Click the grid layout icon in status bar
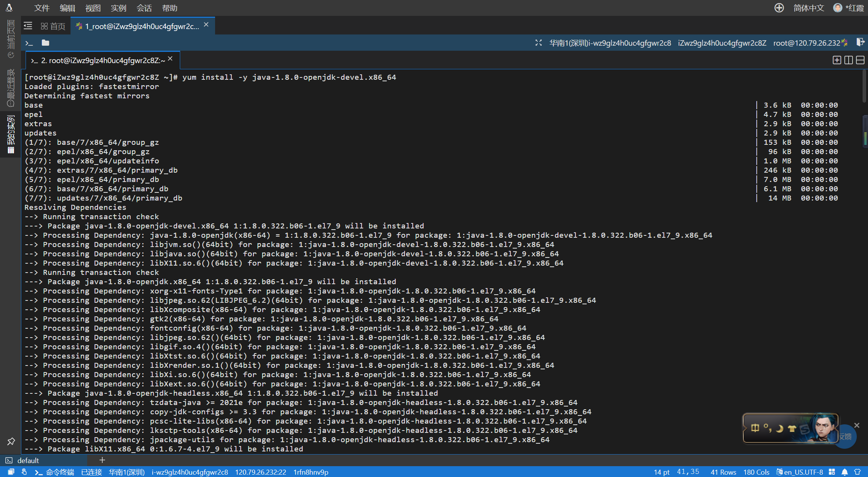Viewport: 868px width, 477px height. (x=832, y=472)
